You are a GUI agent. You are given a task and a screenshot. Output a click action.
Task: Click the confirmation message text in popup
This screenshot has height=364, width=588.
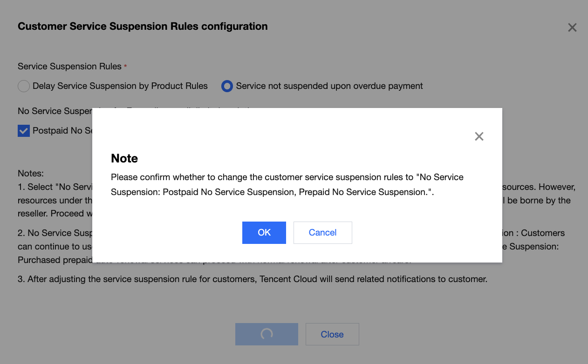point(287,185)
